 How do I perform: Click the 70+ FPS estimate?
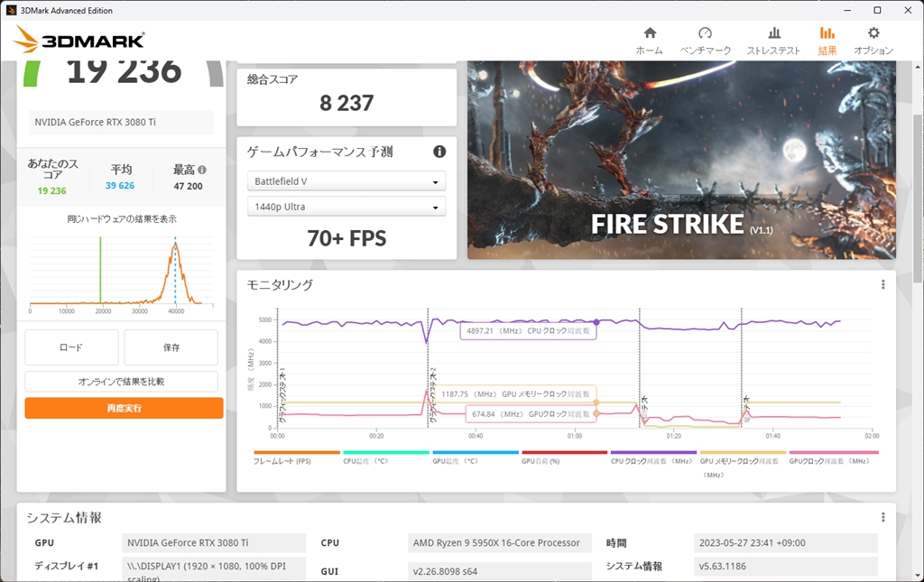(346, 238)
